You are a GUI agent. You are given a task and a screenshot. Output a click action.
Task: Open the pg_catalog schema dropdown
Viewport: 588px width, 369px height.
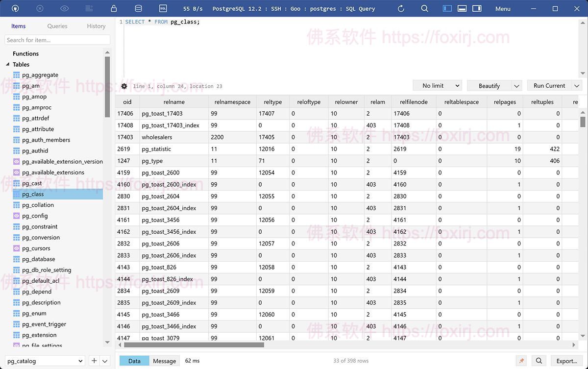tap(44, 360)
